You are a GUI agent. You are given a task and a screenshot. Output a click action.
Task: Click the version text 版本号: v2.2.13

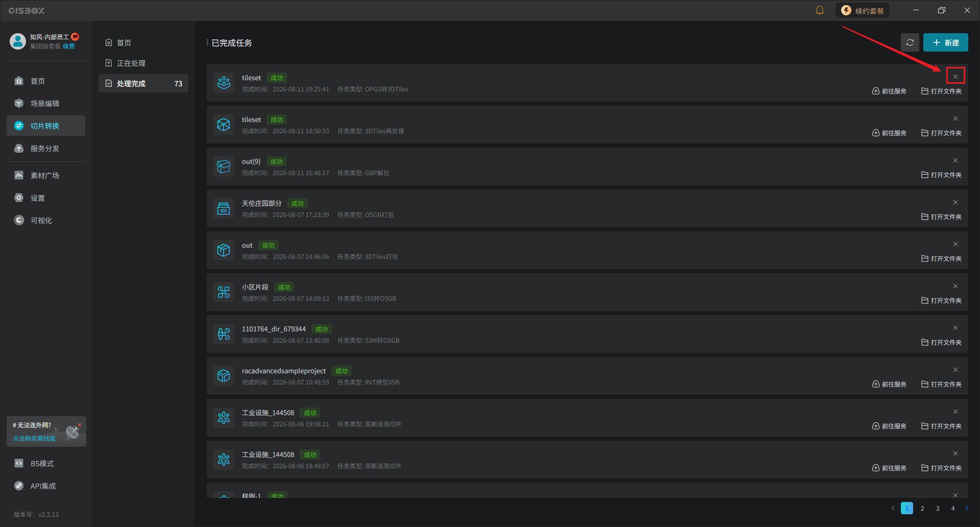click(36, 514)
